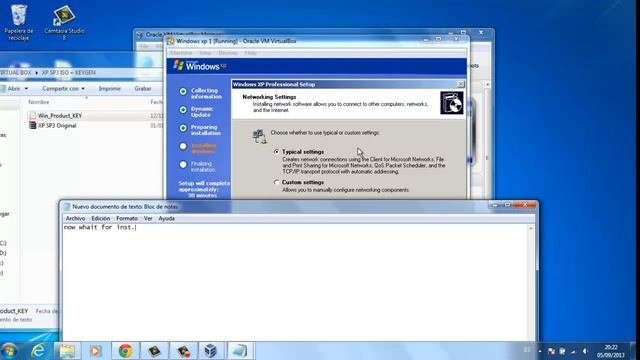Open the Archivo menu in Notepad

75,218
